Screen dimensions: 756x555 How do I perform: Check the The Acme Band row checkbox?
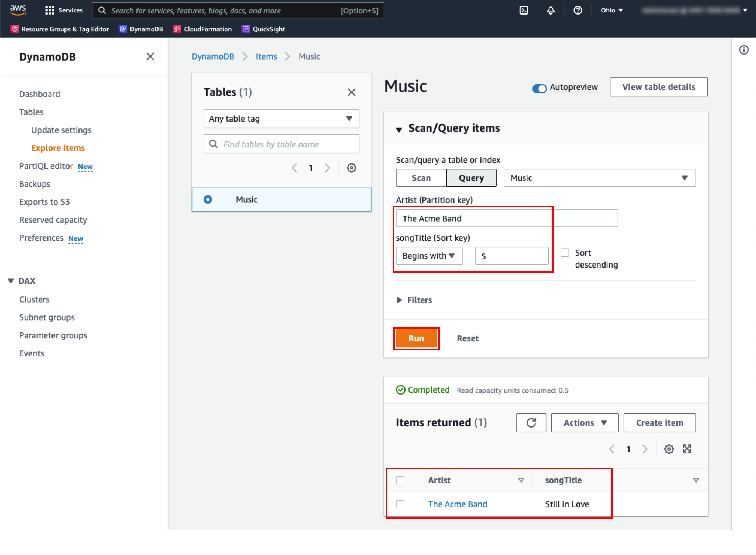[x=400, y=504]
